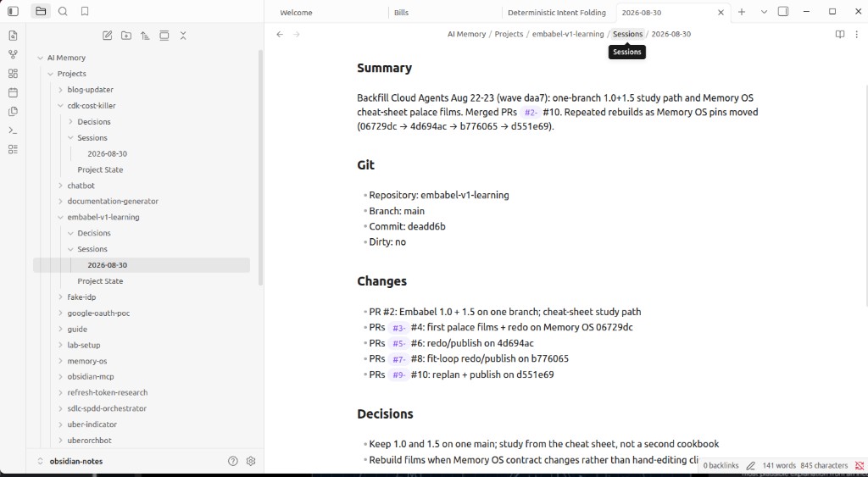Open the file explorer tab icon
The width and height of the screenshot is (868, 477).
(41, 11)
